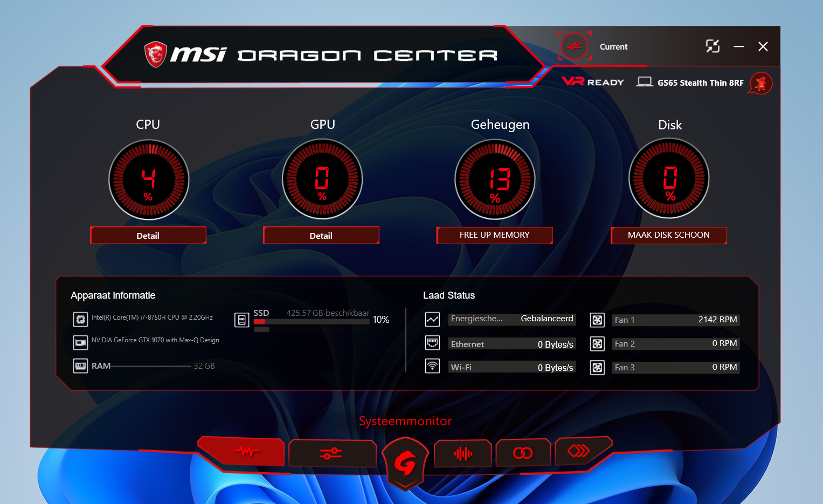
Task: Click the Fan 2 0 RPM row
Action: click(676, 343)
